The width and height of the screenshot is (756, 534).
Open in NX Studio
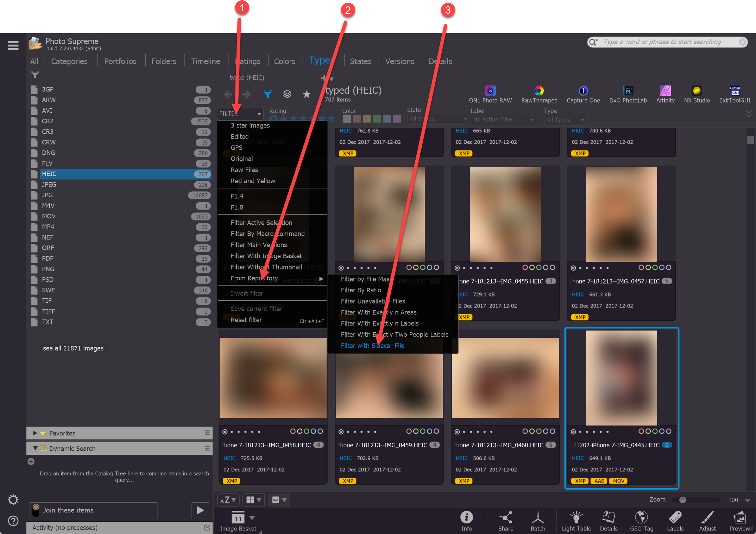(x=697, y=94)
